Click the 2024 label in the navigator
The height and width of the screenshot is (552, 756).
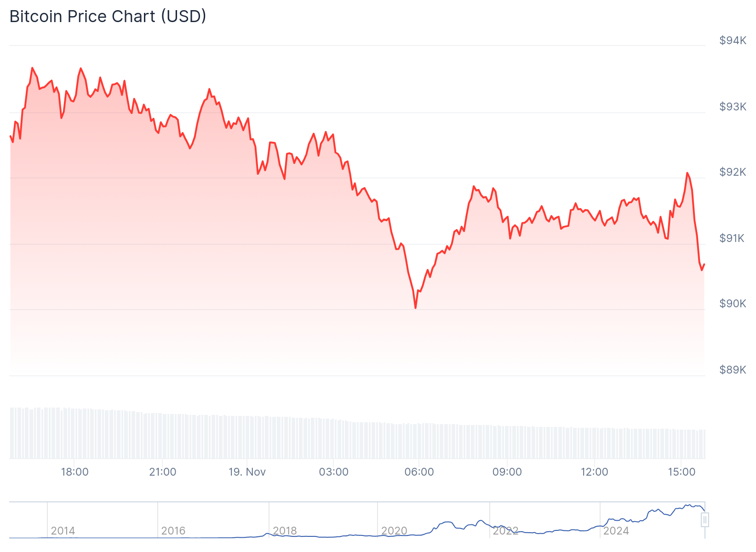click(616, 531)
